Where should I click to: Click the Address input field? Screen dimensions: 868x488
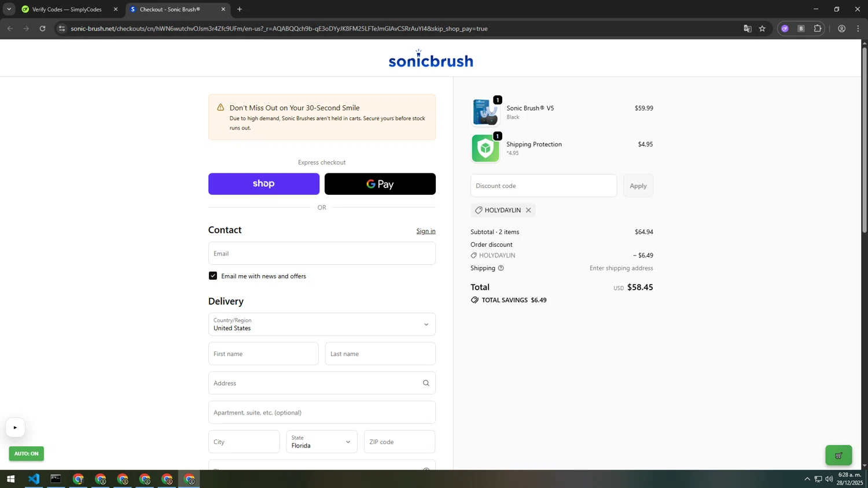point(322,383)
